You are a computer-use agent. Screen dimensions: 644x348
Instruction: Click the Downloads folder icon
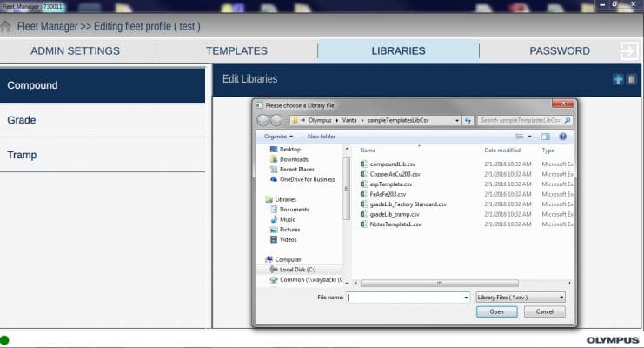[x=274, y=159]
